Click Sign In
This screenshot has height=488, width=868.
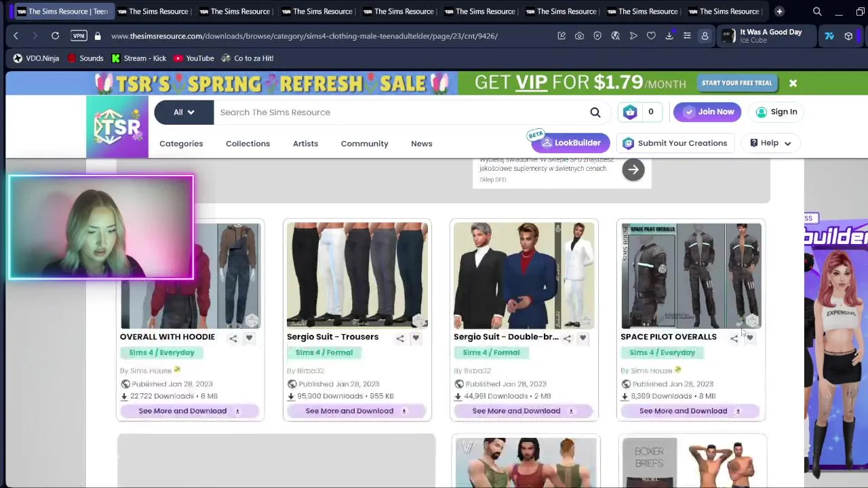776,112
